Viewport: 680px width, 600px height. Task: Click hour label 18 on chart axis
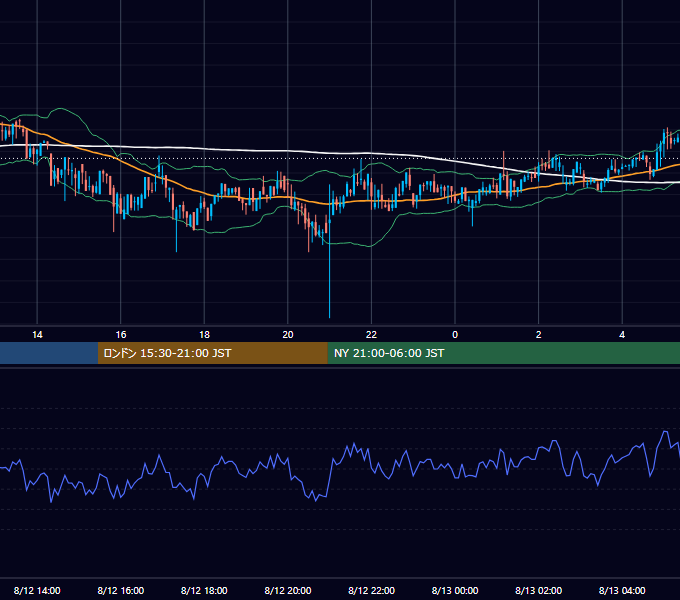(204, 334)
